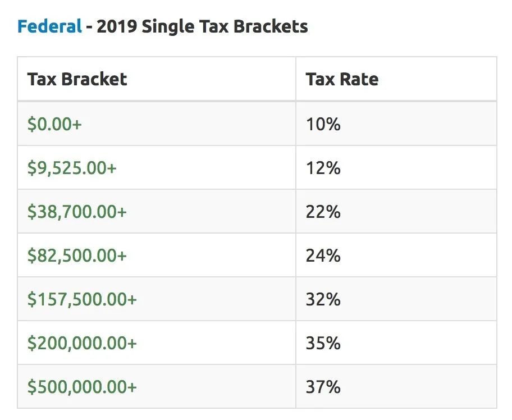
Task: Select the $200,000.00+ bracket cell
Action: point(82,343)
